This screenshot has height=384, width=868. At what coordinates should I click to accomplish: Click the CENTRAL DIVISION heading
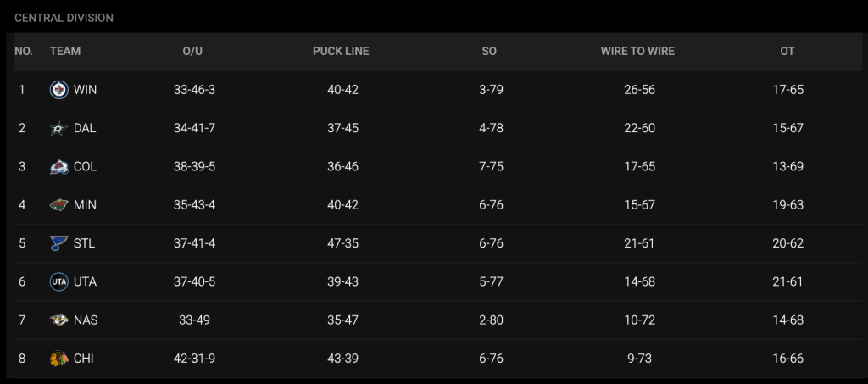coord(64,18)
